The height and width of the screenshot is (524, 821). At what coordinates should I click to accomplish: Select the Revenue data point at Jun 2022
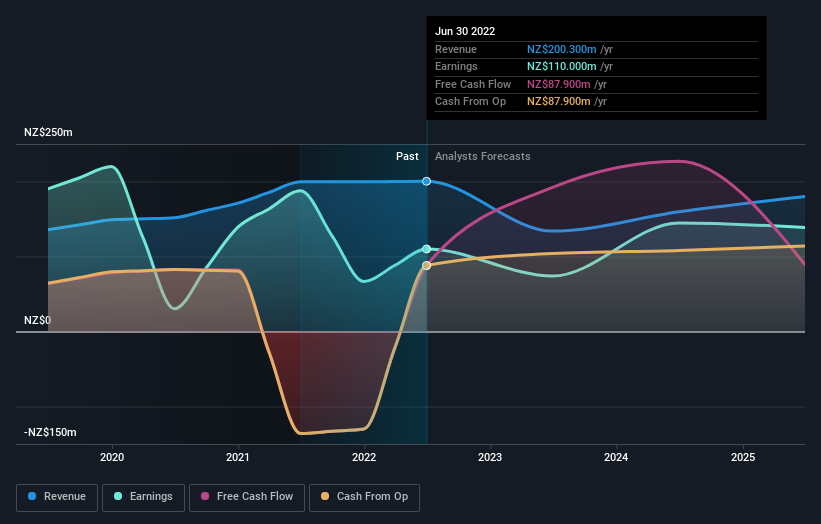(426, 181)
